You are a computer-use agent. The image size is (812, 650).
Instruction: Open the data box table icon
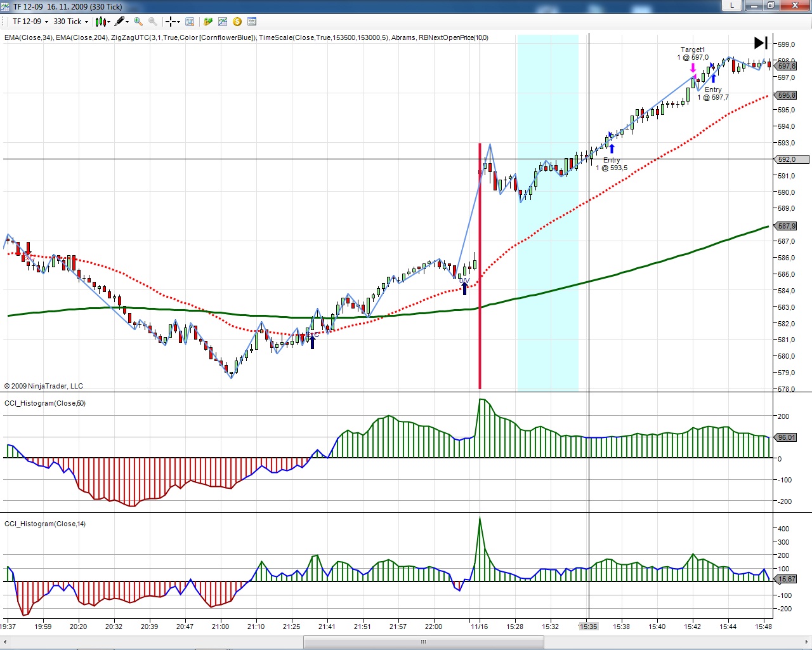[x=252, y=22]
